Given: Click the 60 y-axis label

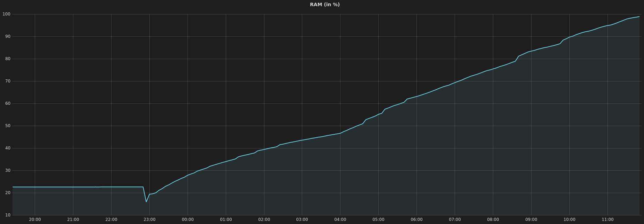Looking at the screenshot, I should pyautogui.click(x=8, y=103).
